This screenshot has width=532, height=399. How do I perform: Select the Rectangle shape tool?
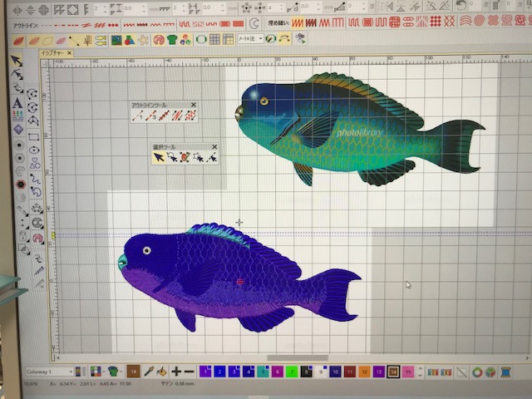tap(33, 136)
